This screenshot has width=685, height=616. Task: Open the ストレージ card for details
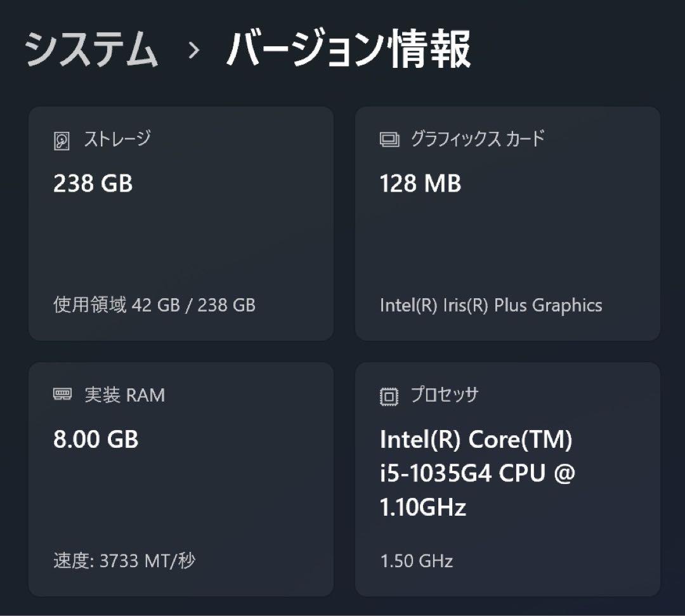click(x=179, y=222)
